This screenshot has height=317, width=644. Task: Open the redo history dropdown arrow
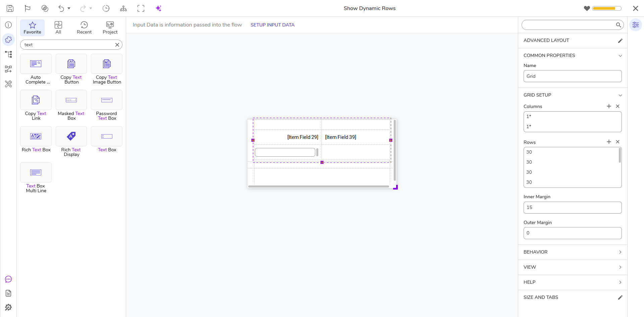point(91,8)
